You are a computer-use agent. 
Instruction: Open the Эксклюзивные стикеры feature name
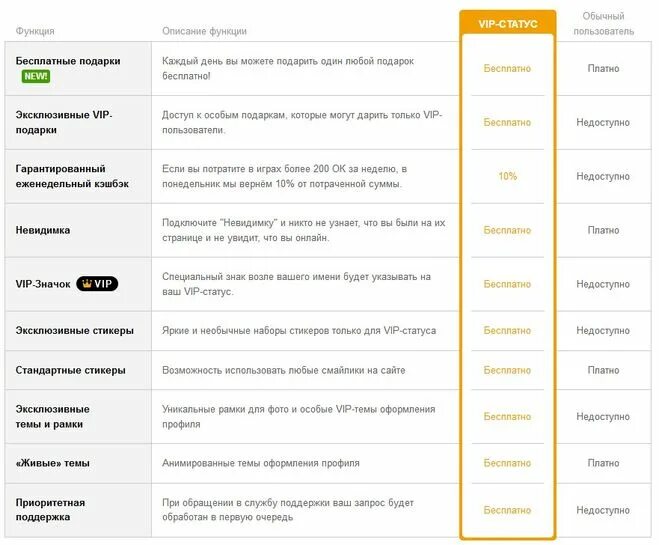point(74,331)
